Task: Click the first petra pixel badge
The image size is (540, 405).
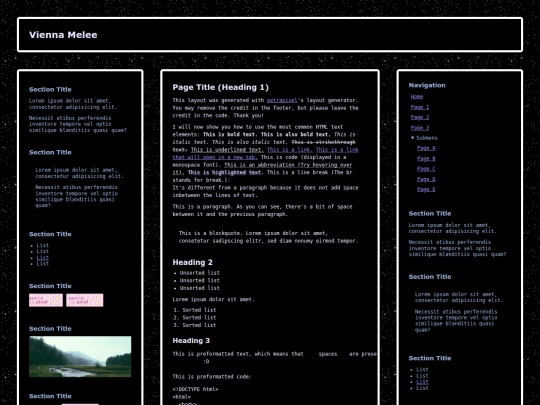Action: (46, 300)
